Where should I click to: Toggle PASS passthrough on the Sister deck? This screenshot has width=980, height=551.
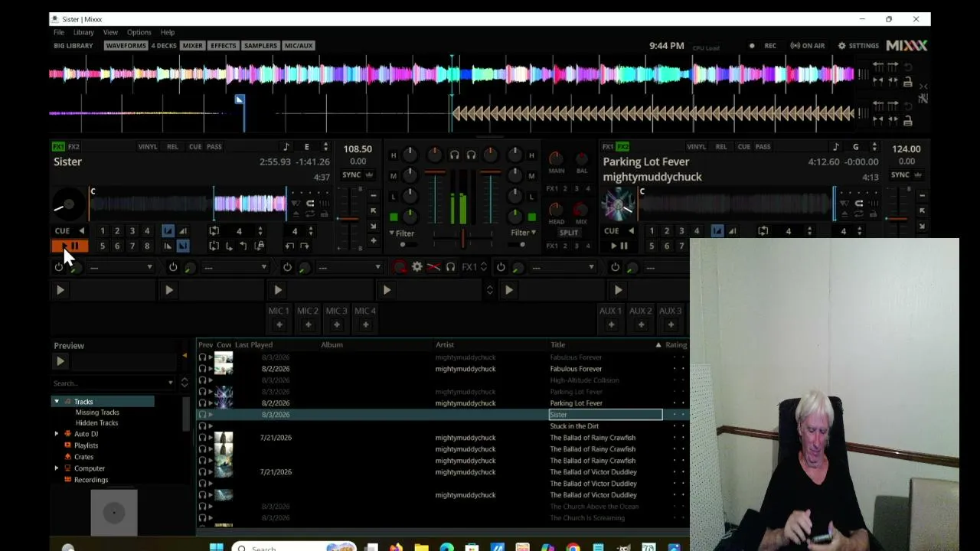click(x=214, y=146)
